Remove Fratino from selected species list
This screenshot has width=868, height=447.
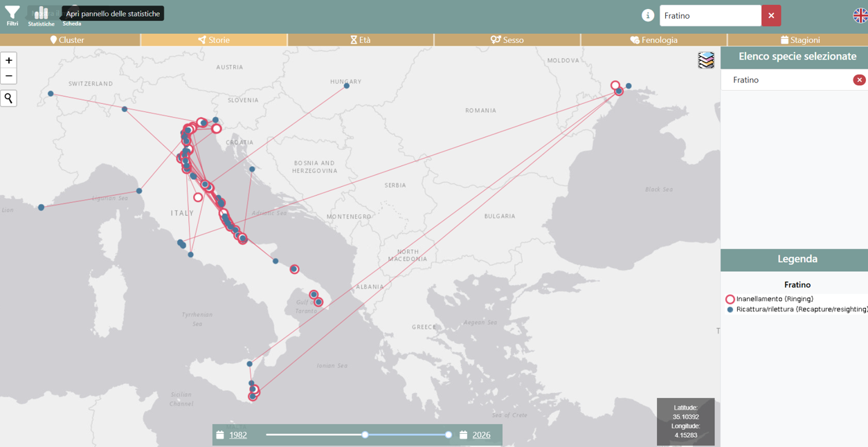(x=859, y=80)
